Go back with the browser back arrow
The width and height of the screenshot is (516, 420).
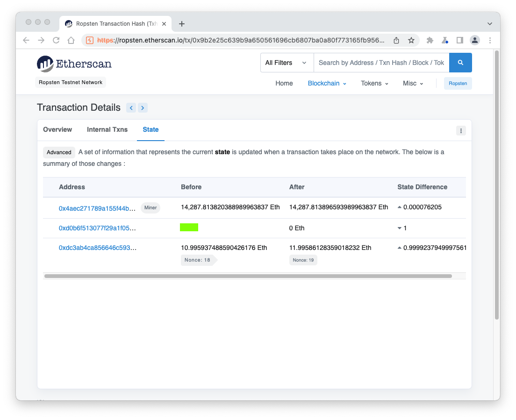26,40
